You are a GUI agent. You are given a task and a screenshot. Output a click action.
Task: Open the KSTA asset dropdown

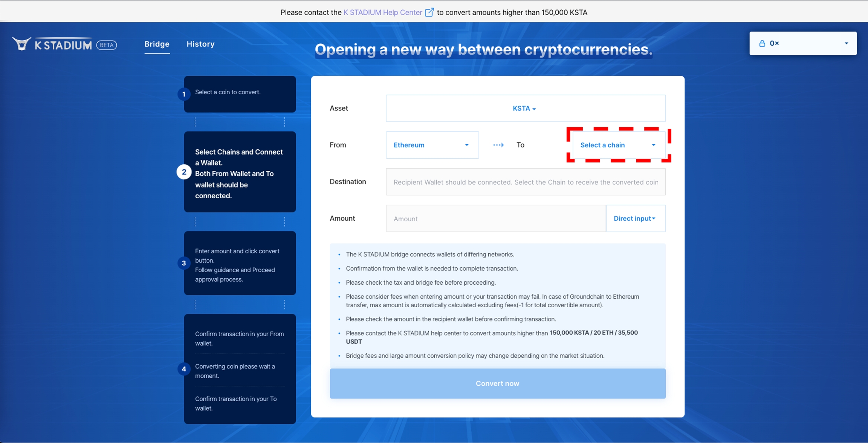[x=526, y=108]
